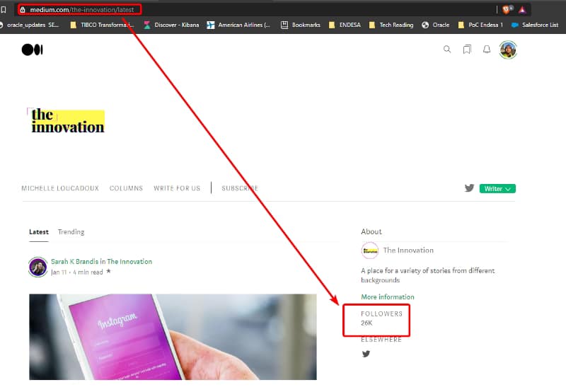This screenshot has height=392, width=566.
Task: Click the site lock icon in address bar
Action: [x=23, y=10]
